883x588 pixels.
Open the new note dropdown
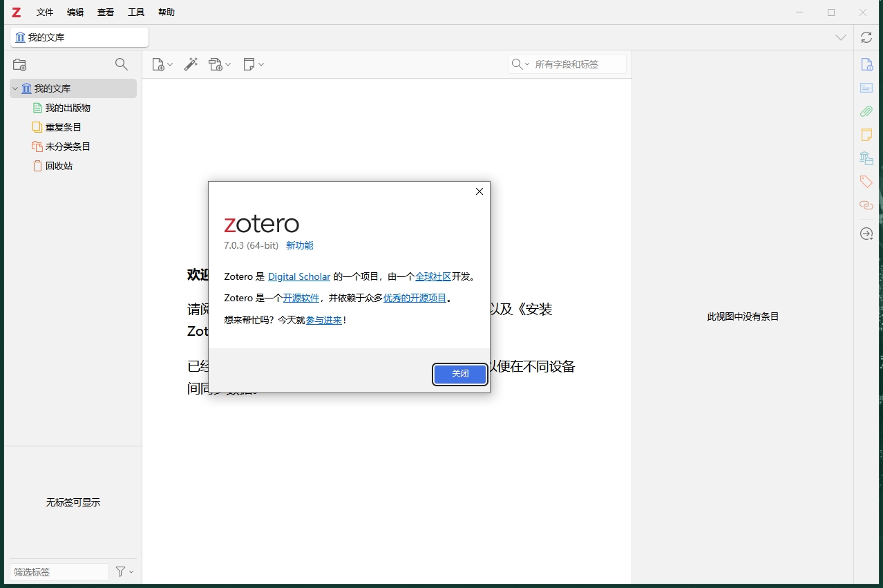pyautogui.click(x=254, y=64)
